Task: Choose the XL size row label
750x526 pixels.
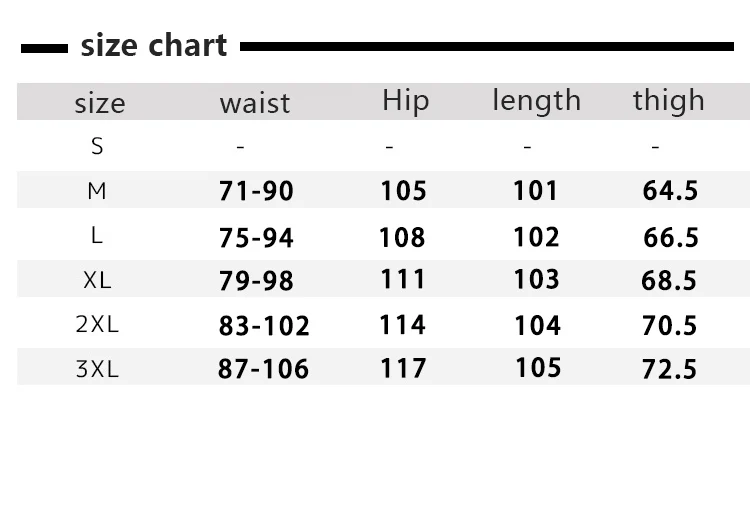Action: click(97, 280)
